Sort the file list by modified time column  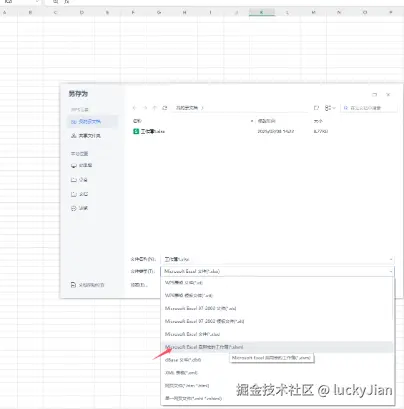pyautogui.click(x=267, y=121)
